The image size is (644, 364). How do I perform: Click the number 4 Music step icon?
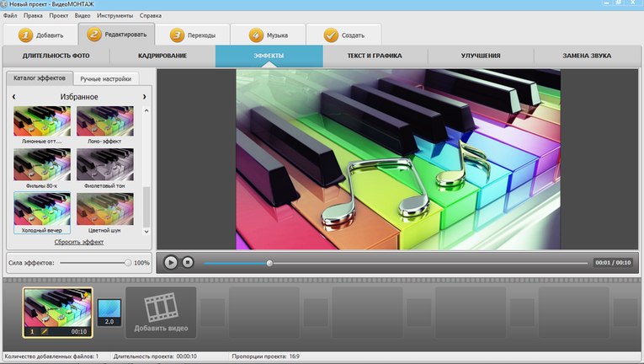click(x=256, y=35)
